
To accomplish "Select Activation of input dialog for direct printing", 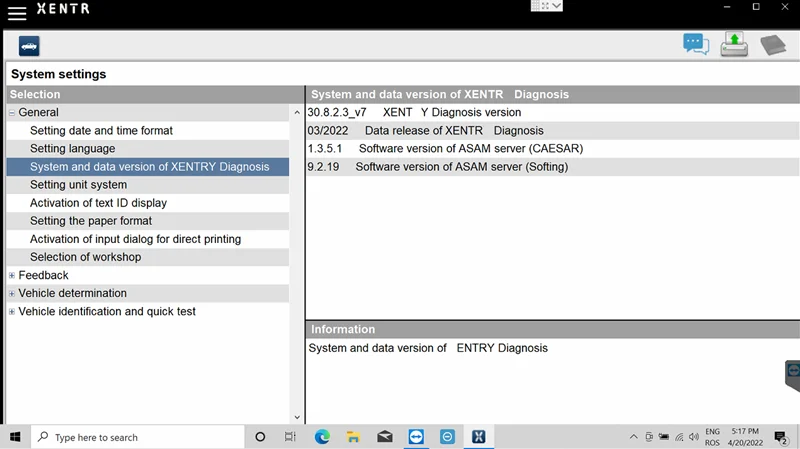I will click(x=147, y=239).
